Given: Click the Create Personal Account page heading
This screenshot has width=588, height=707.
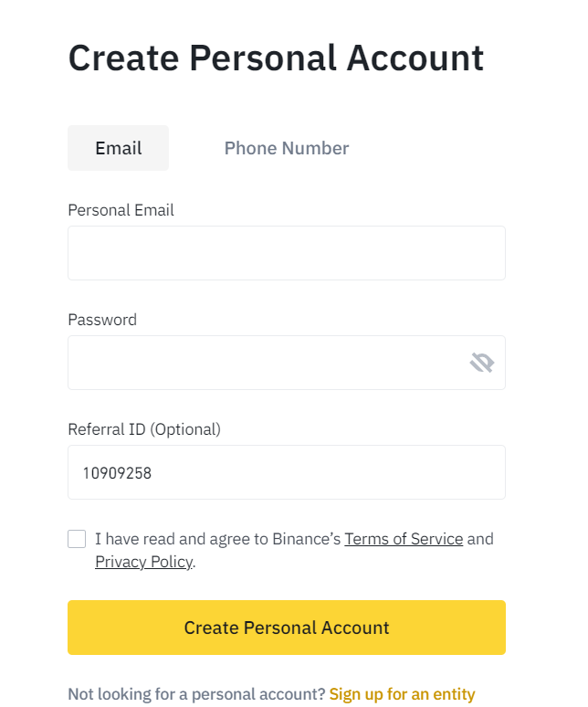Looking at the screenshot, I should (x=276, y=58).
